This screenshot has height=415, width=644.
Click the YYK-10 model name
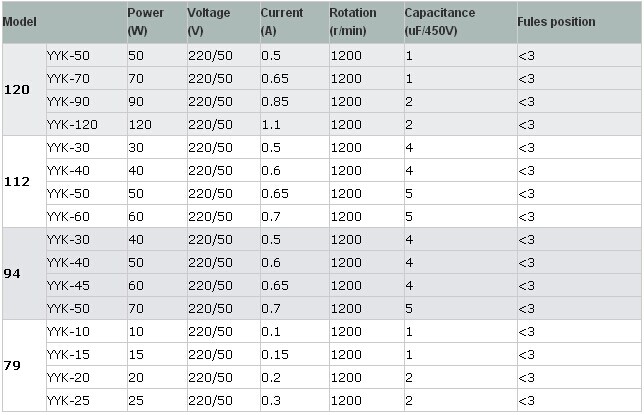tap(68, 332)
